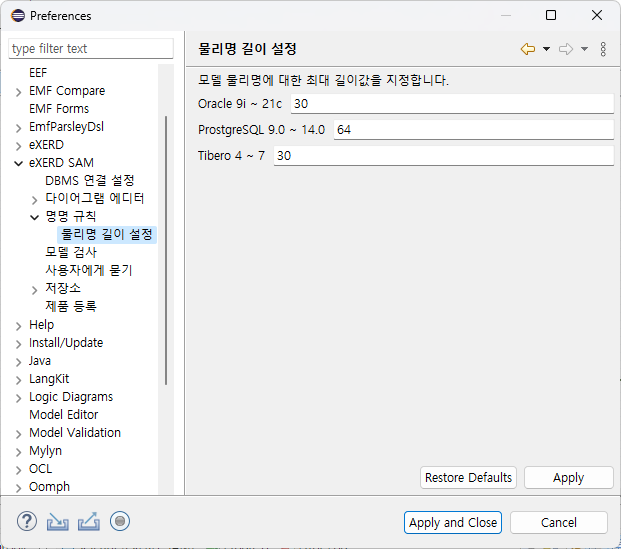Maximize the Preferences window
This screenshot has width=621, height=549.
point(551,15)
